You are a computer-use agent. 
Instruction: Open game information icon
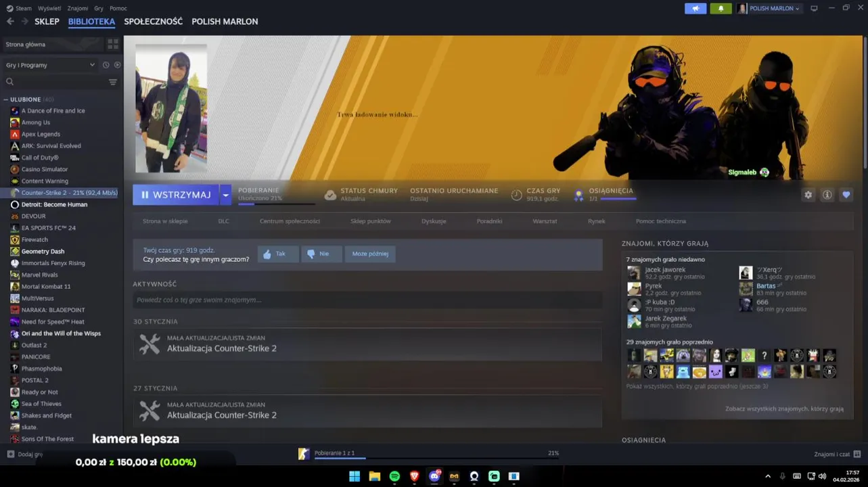(827, 195)
